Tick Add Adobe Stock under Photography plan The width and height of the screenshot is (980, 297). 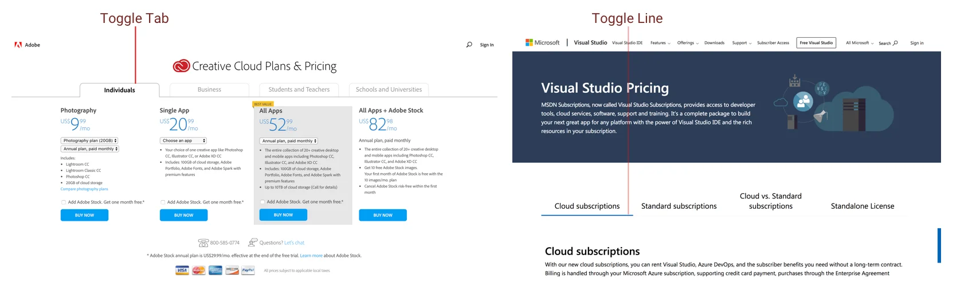tap(64, 202)
